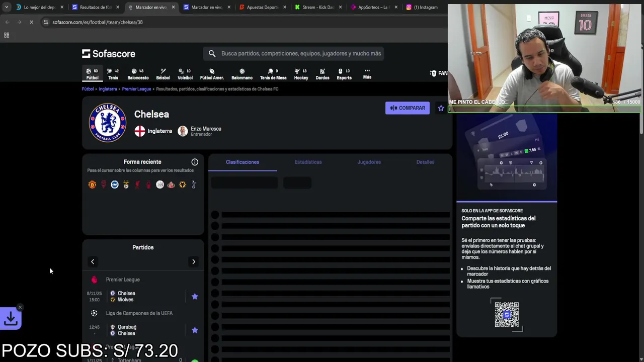Open Liga de Campeones de la UEFA link
This screenshot has height=362, width=644.
click(139, 313)
